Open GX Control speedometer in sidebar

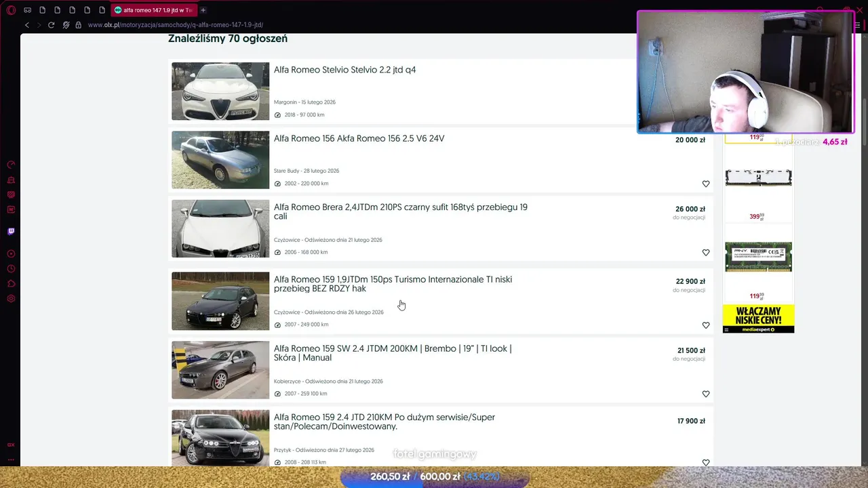[11, 165]
